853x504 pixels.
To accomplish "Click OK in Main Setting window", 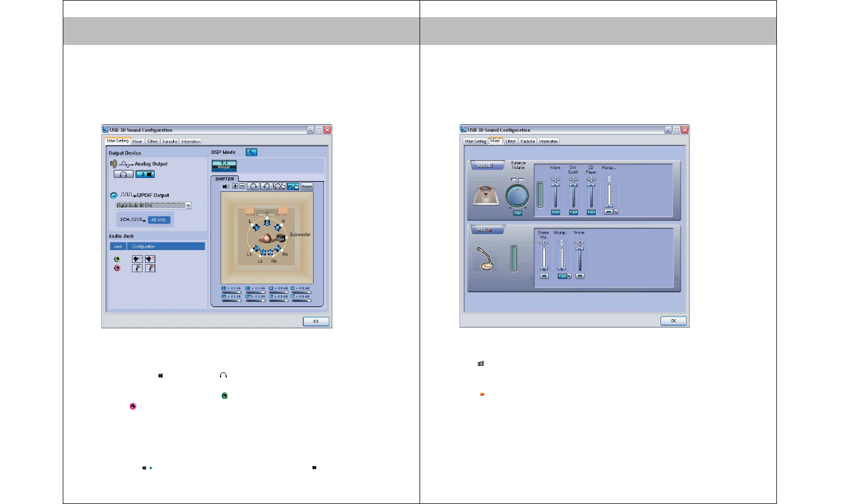I will pos(316,322).
